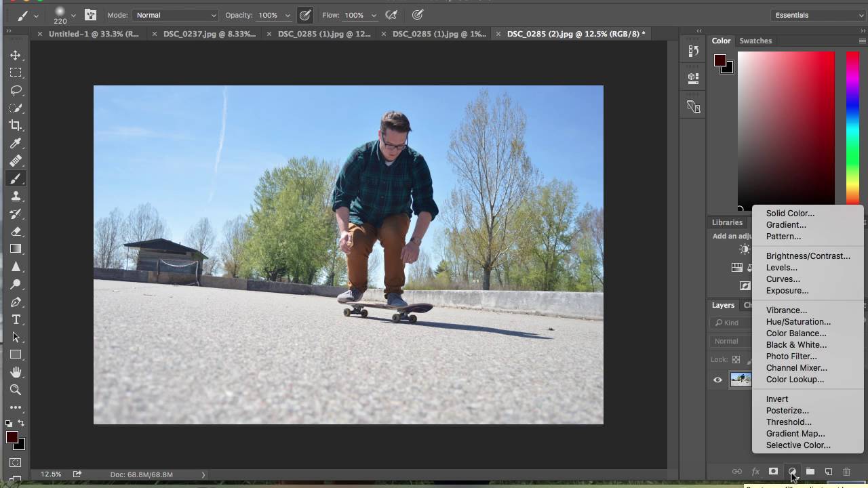Click the rainbow hue slider strip
868x488 pixels.
point(852,127)
